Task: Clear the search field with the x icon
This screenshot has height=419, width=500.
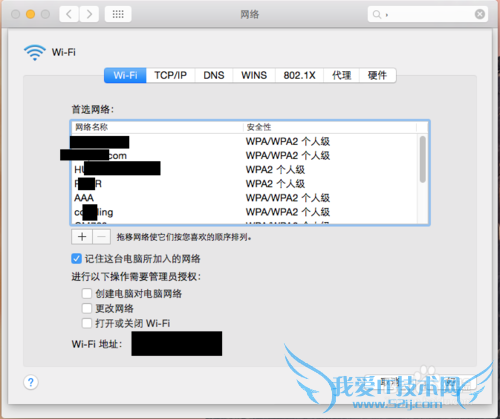Action: pos(480,14)
